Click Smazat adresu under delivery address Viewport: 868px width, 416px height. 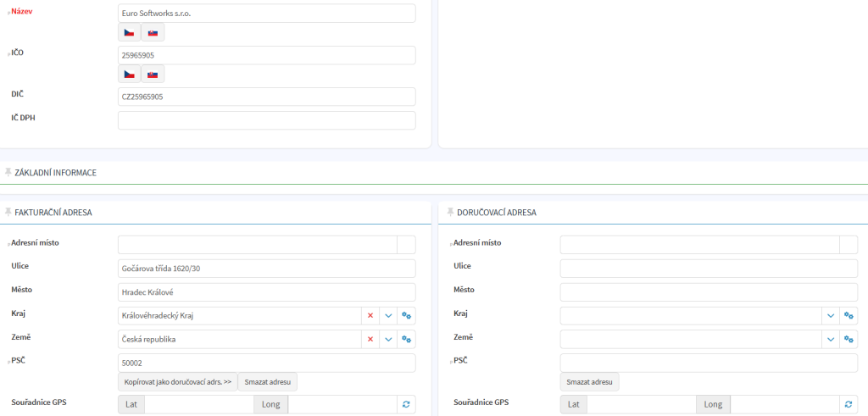coord(589,382)
